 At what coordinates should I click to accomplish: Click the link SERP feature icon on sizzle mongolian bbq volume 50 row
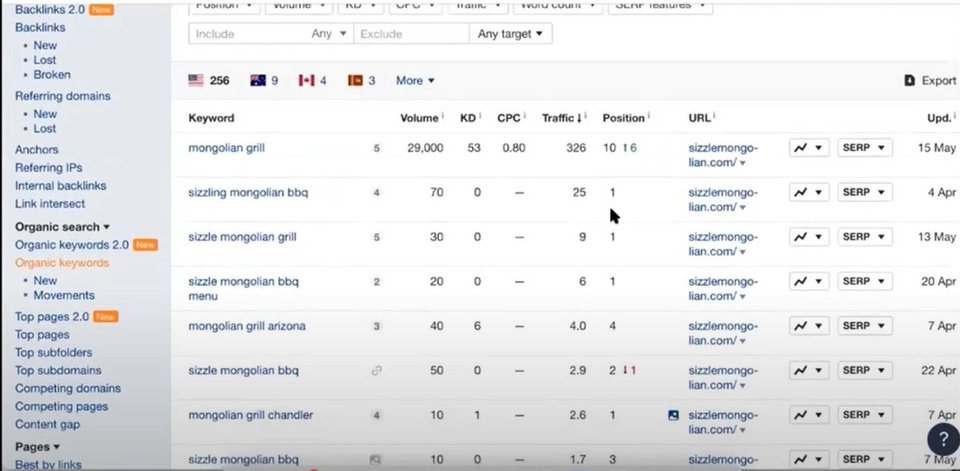(x=377, y=371)
